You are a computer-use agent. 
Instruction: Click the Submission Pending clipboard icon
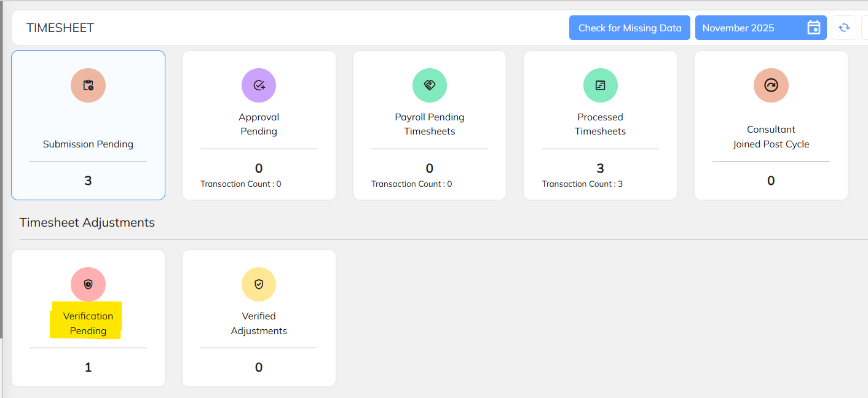click(88, 85)
